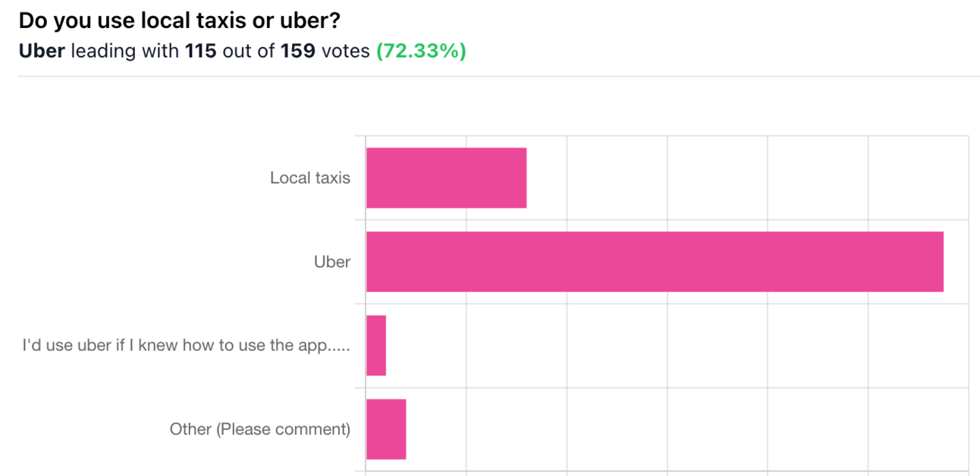Click the empty grid area right of the Other bar
Viewport: 980px width, 476px height.
(687, 429)
